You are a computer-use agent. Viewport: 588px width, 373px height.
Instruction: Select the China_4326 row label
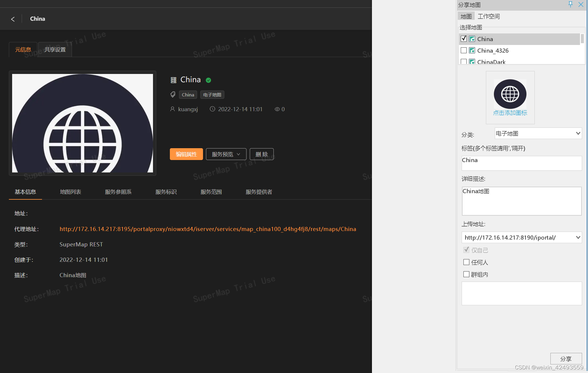click(493, 51)
